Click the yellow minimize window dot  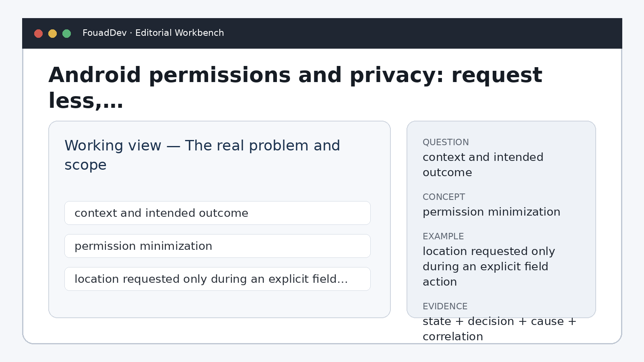point(53,33)
